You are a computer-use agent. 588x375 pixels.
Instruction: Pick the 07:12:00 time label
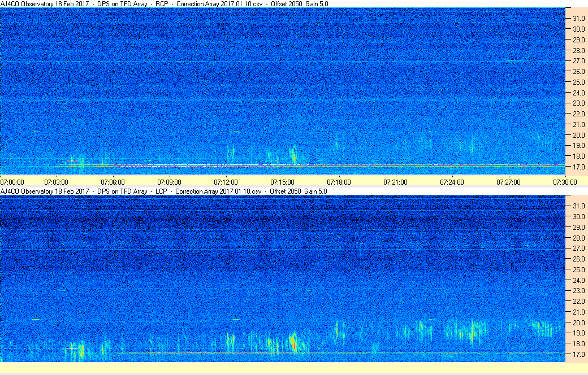pyautogui.click(x=226, y=182)
